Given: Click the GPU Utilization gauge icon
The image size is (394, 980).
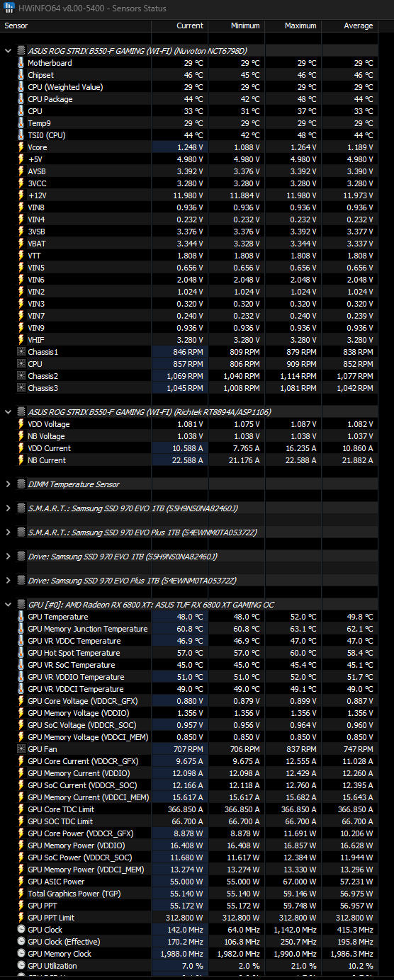Looking at the screenshot, I should (21, 966).
